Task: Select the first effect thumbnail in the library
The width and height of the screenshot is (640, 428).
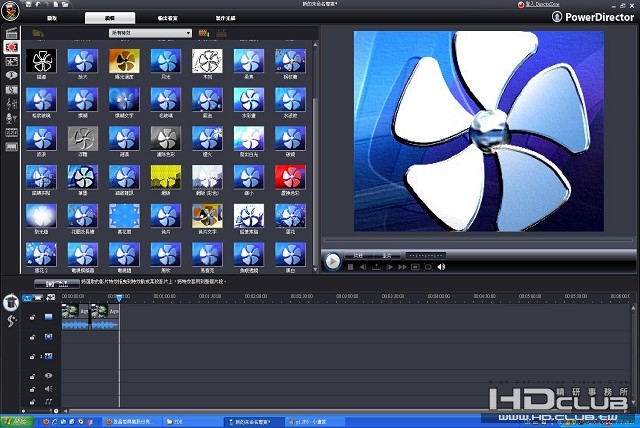Action: click(x=39, y=62)
